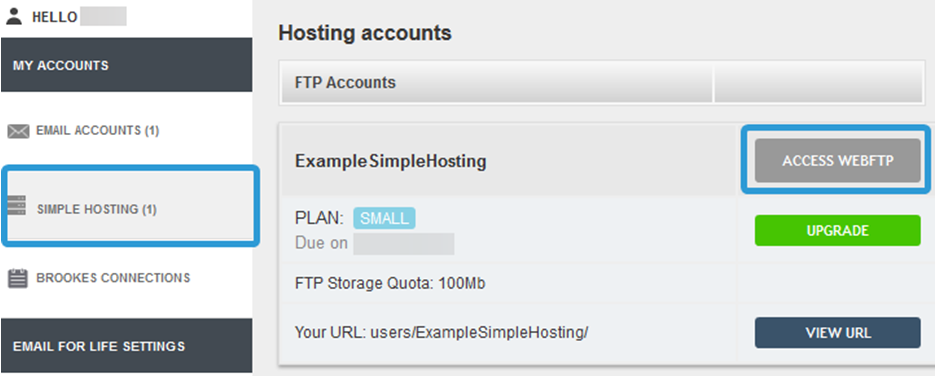
Task: Click the ACCESS WEBFTP button
Action: [x=838, y=161]
